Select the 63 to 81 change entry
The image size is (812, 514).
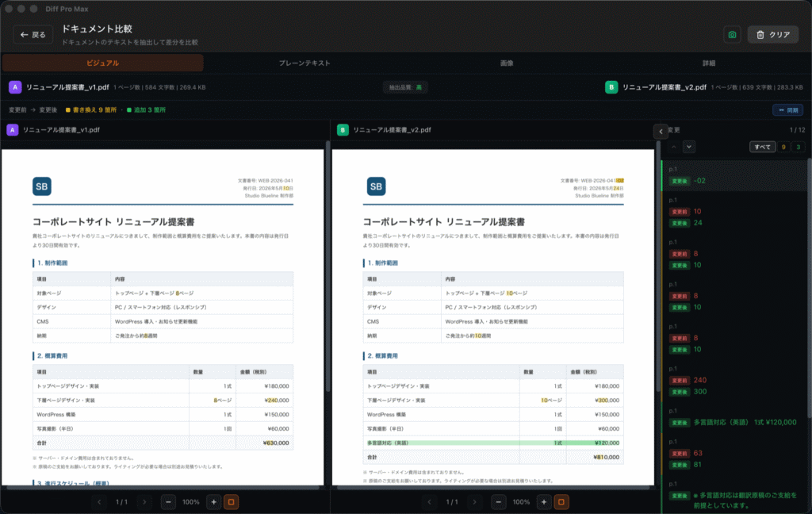tap(733, 455)
